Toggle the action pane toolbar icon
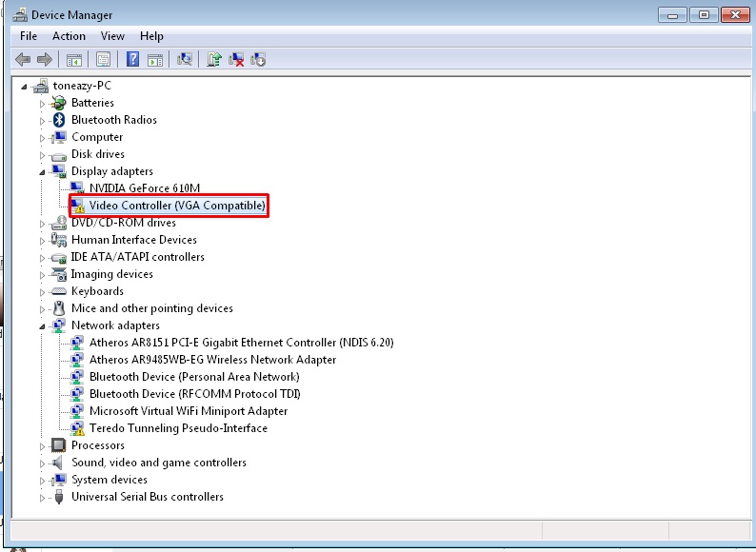 coord(155,60)
